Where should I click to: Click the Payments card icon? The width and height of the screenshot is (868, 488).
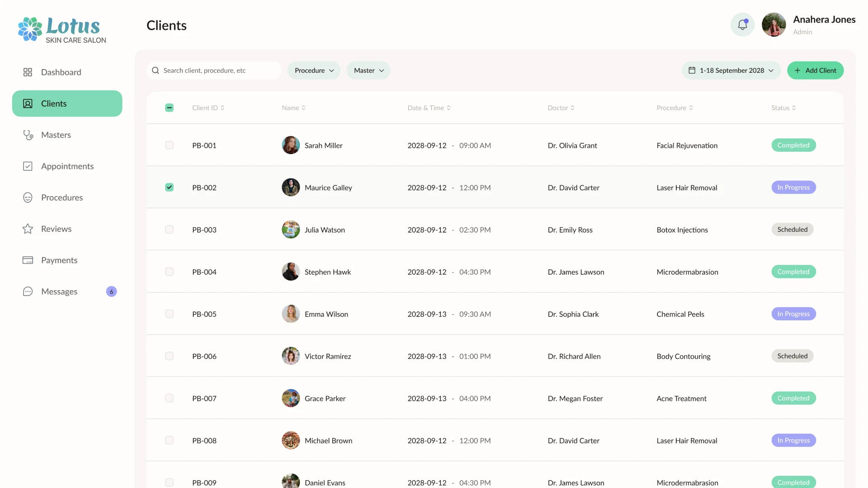(28, 260)
